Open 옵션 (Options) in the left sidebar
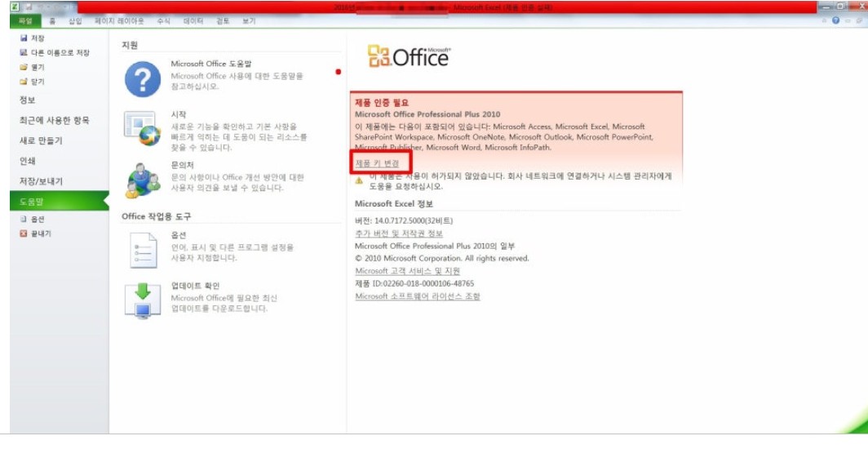The image size is (868, 467). coord(32,220)
